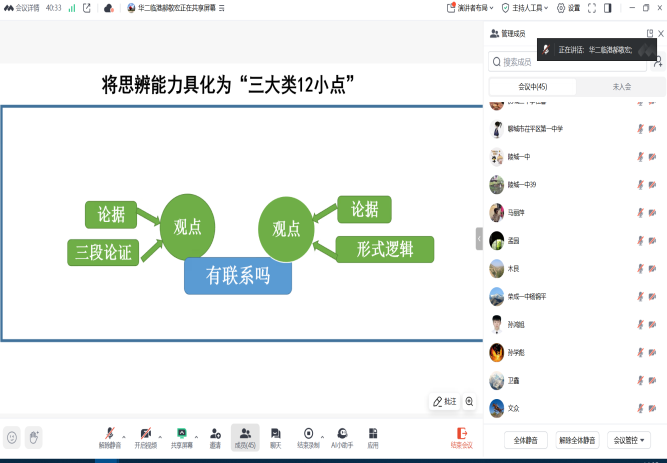Screen dimensions: 667x463
Task: Select the 会议中(45) tab
Action: click(532, 87)
